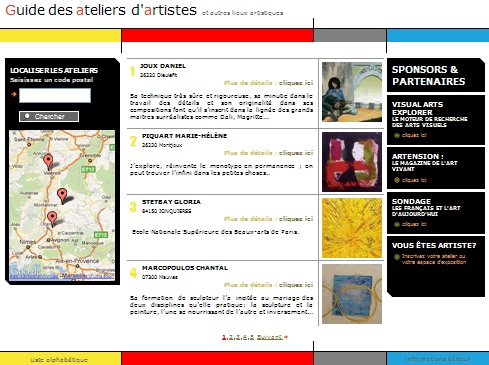Image resolution: width=489 pixels, height=365 pixels.
Task: Click artist name MARCOPOULOS CHANTAL
Action: (x=185, y=268)
